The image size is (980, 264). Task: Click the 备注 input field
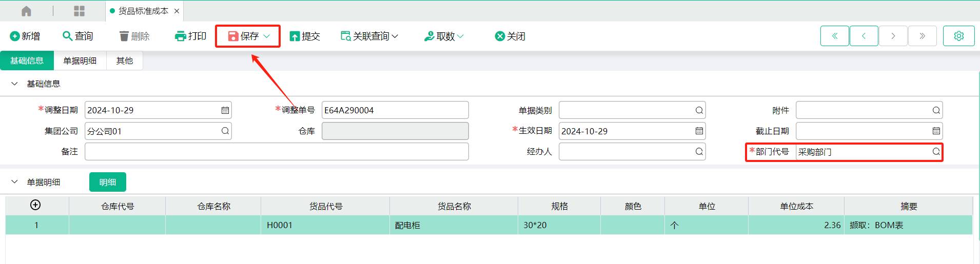point(277,152)
